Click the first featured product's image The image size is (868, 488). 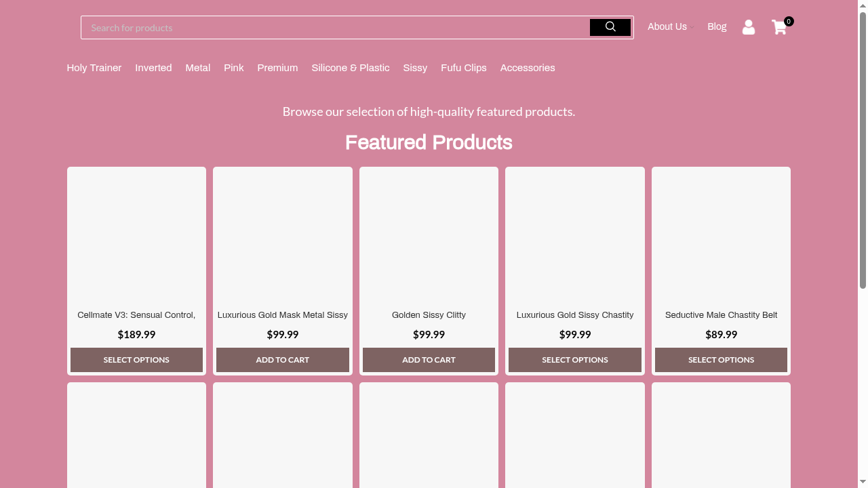point(136,237)
